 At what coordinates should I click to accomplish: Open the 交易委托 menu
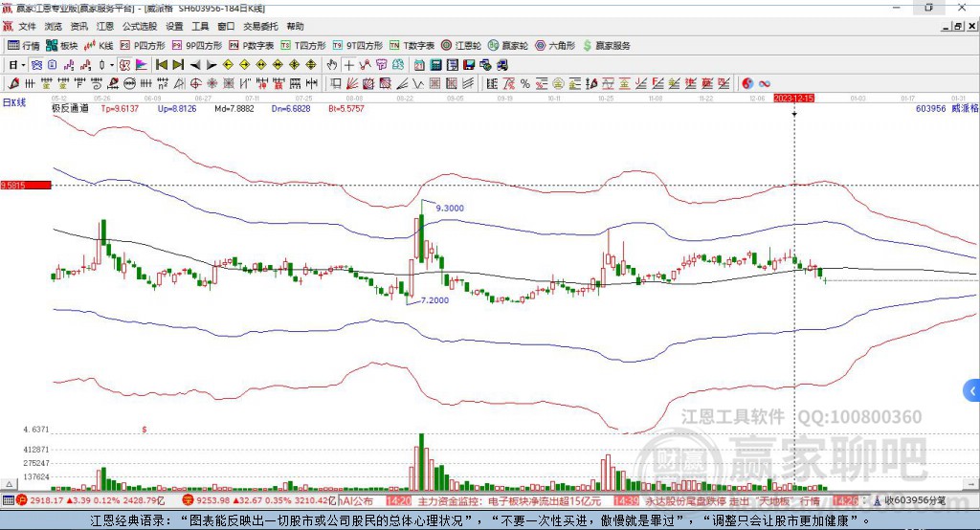coord(260,26)
